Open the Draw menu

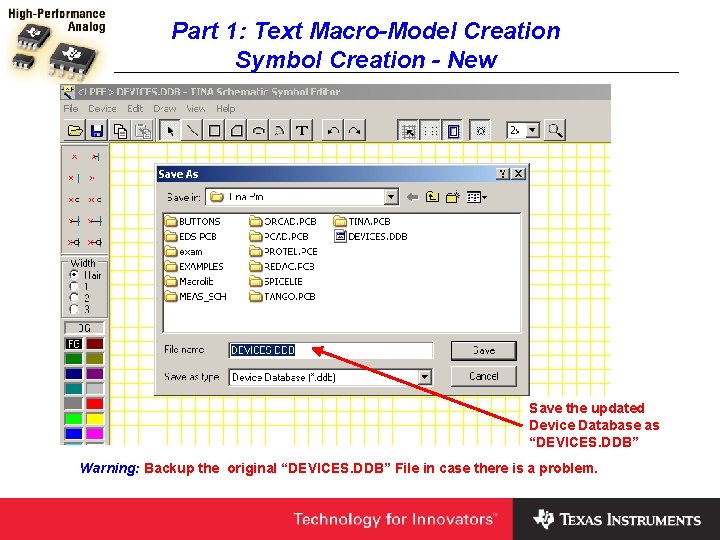[x=165, y=108]
